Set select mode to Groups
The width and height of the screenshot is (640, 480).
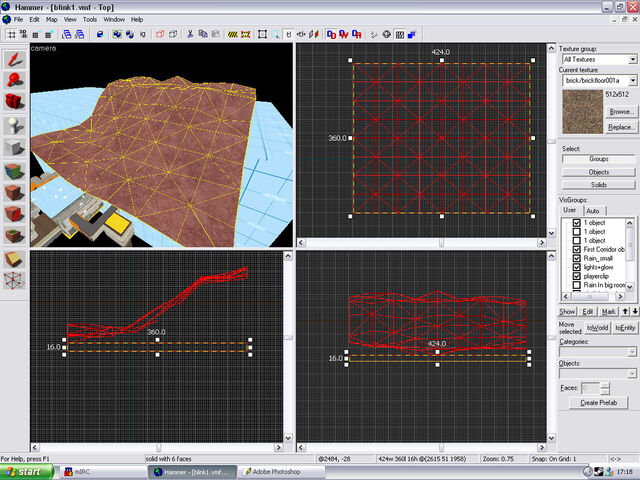(599, 159)
